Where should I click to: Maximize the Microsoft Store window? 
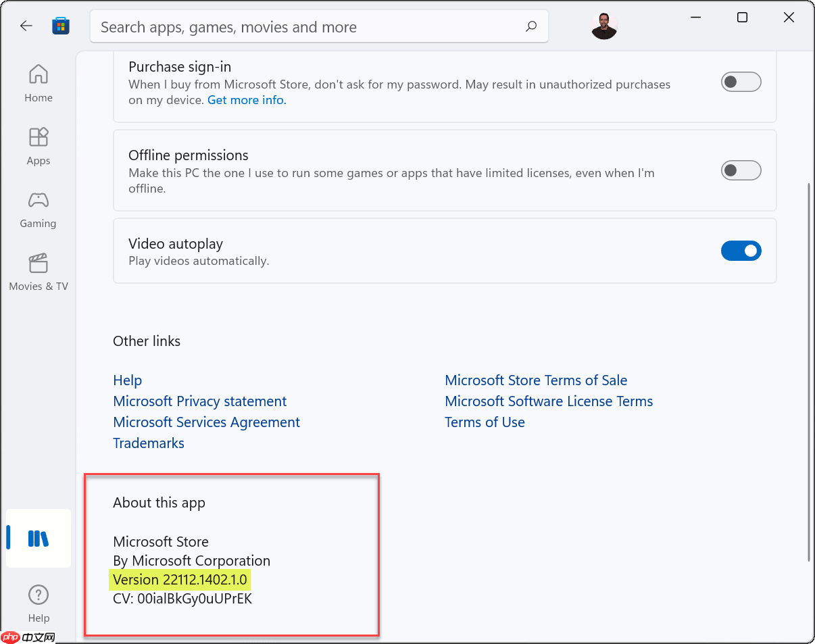click(742, 18)
